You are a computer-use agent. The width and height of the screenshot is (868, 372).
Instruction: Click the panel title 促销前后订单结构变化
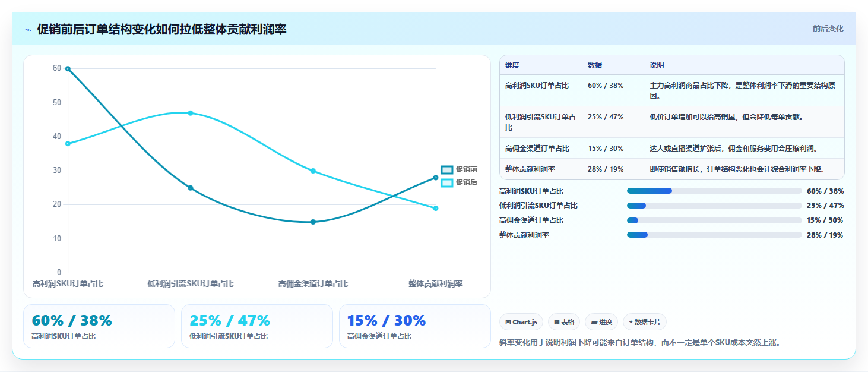161,29
